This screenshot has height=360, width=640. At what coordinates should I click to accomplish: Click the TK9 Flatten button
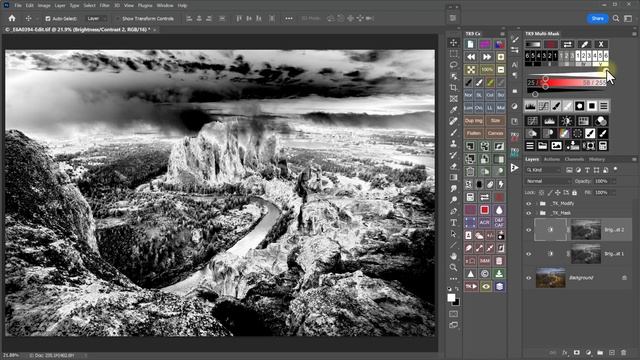click(x=473, y=133)
